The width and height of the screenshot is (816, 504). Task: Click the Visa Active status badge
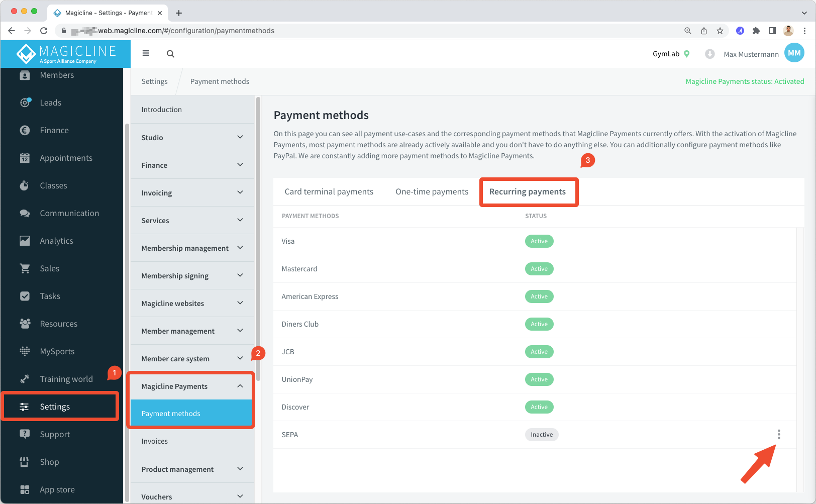(539, 241)
